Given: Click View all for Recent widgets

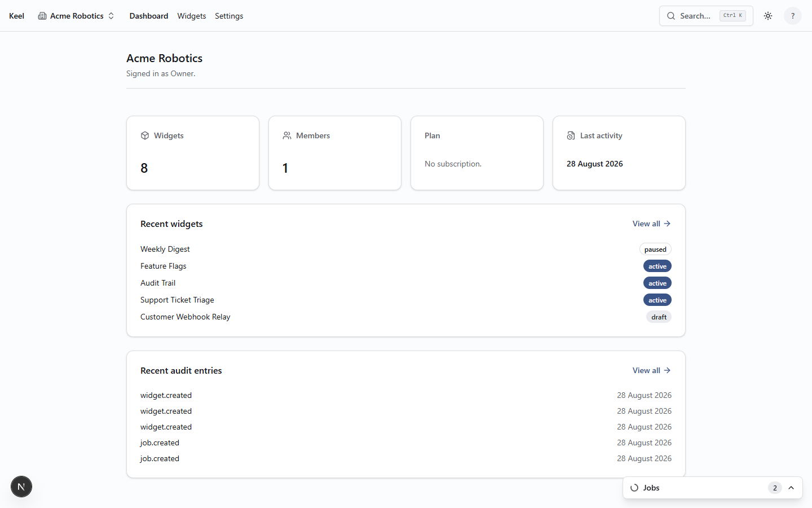Looking at the screenshot, I should (652, 224).
